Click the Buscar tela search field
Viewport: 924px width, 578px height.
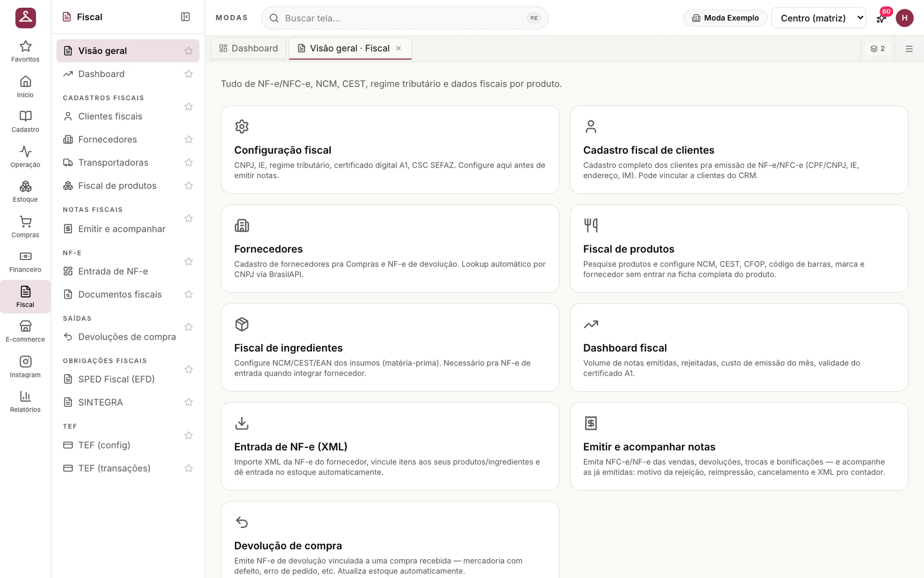coord(404,18)
